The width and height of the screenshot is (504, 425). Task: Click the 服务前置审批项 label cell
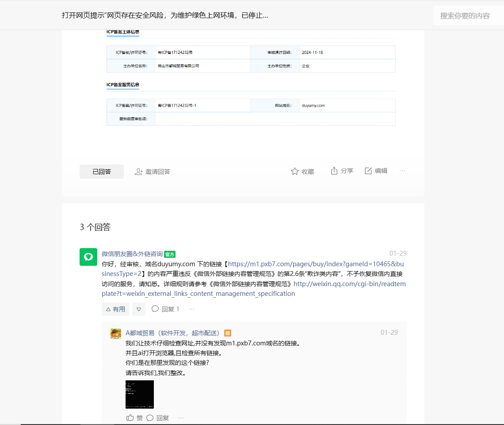131,119
